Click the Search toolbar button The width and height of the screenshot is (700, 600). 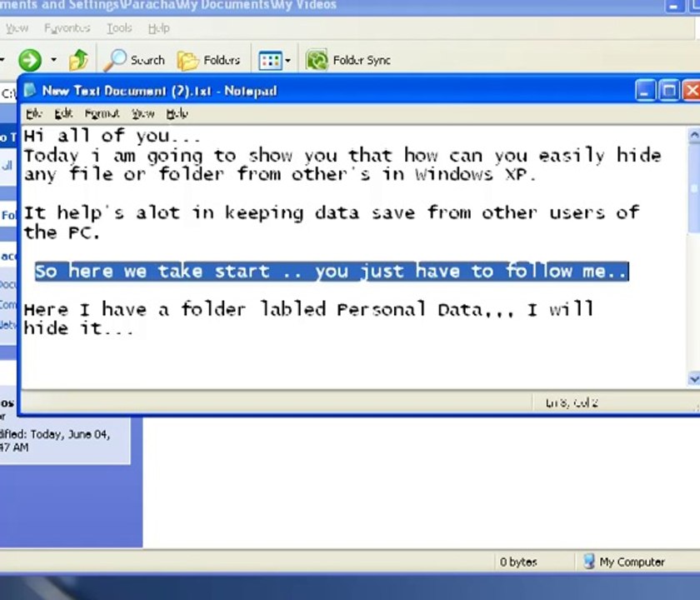pos(134,60)
